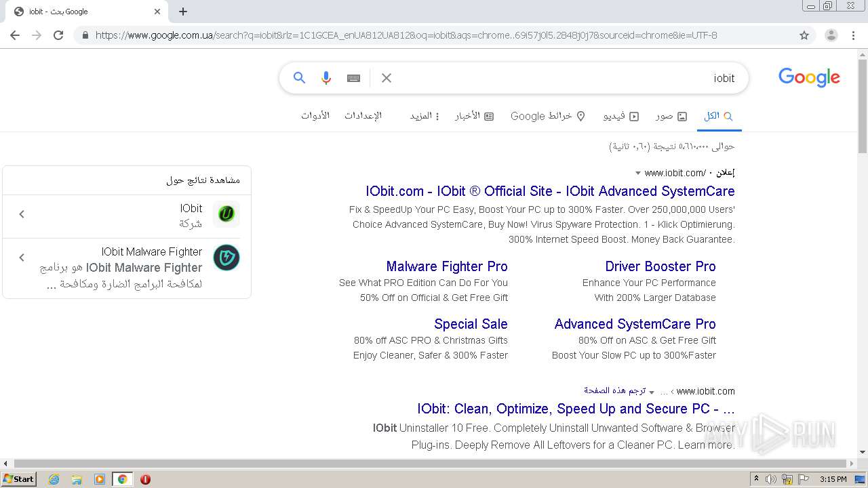Click the IObit company logo thumbnail
Image resolution: width=868 pixels, height=488 pixels.
pyautogui.click(x=226, y=214)
